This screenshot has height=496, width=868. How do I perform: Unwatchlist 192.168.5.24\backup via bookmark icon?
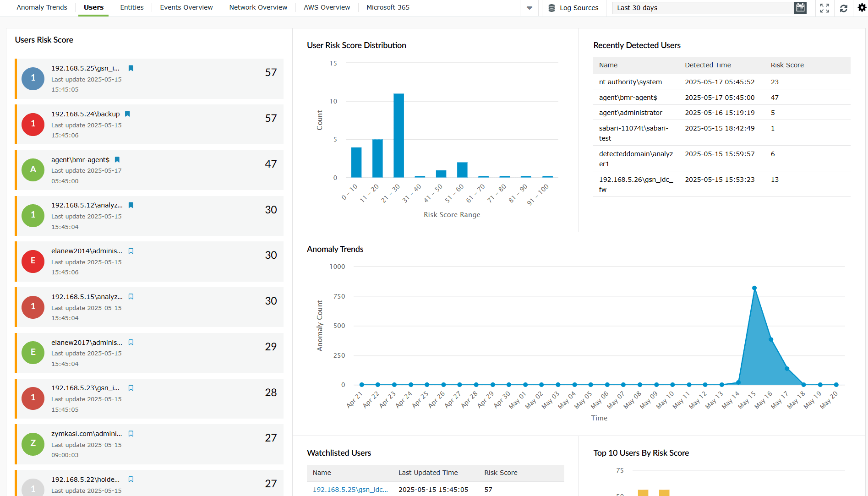(x=128, y=114)
